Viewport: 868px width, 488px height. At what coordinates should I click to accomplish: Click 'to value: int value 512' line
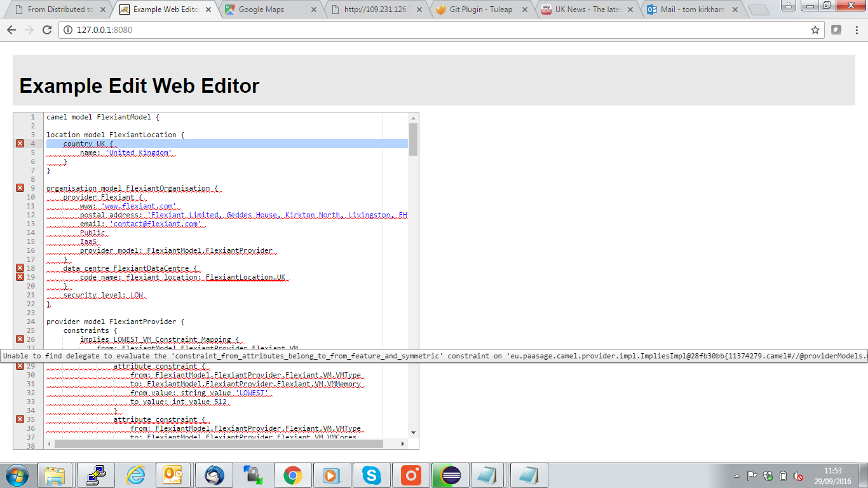(179, 402)
